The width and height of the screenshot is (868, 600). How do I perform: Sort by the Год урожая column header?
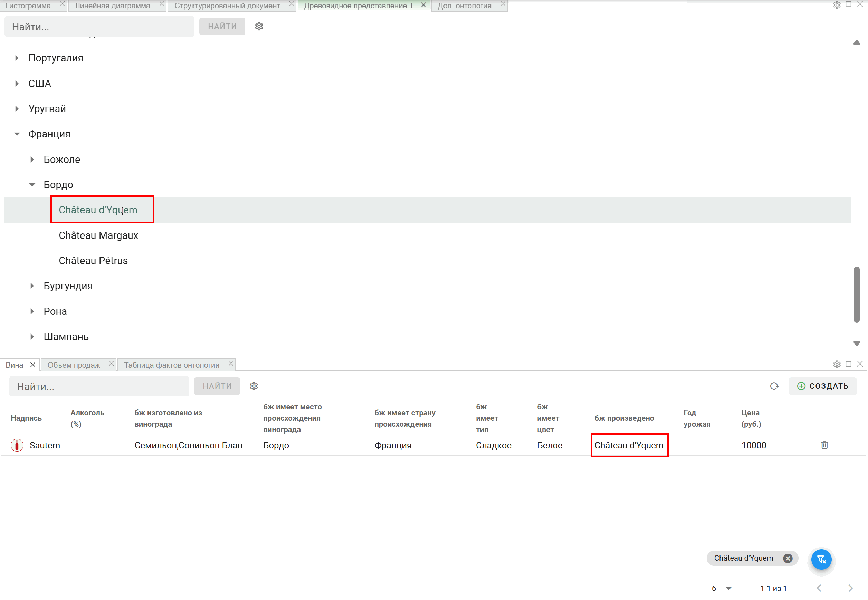pos(697,418)
